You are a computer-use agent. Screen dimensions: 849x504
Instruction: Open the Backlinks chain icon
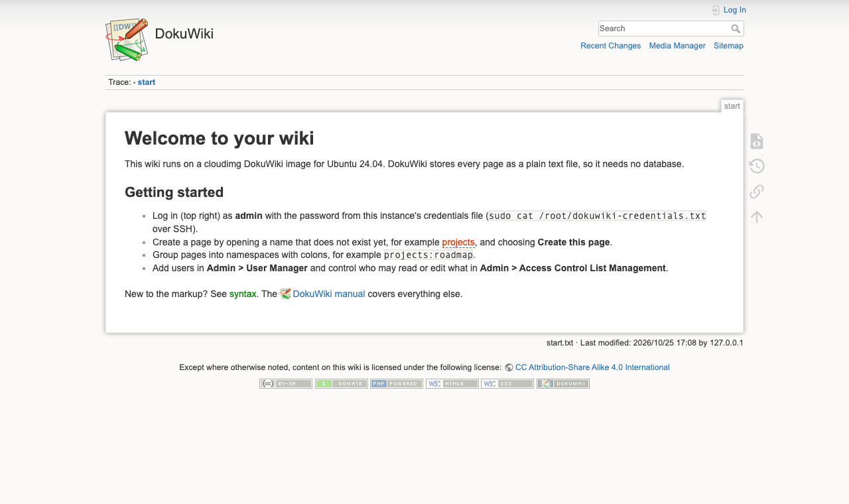click(757, 192)
